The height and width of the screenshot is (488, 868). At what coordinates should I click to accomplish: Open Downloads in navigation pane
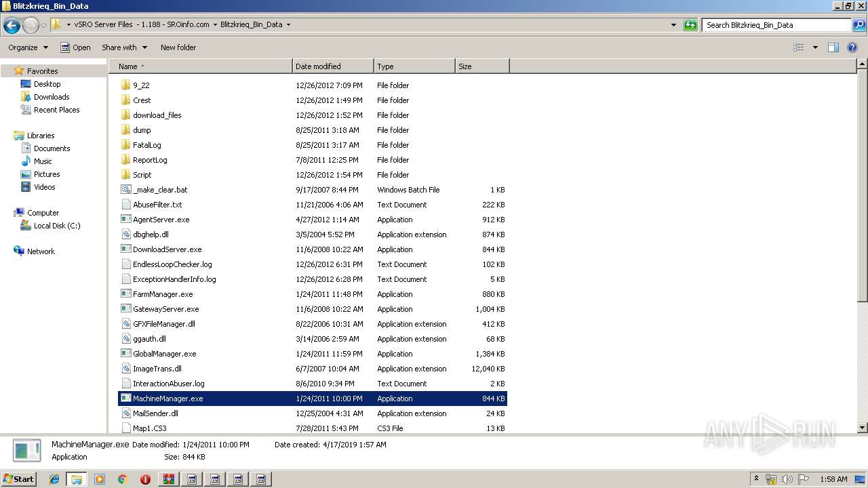pos(52,97)
